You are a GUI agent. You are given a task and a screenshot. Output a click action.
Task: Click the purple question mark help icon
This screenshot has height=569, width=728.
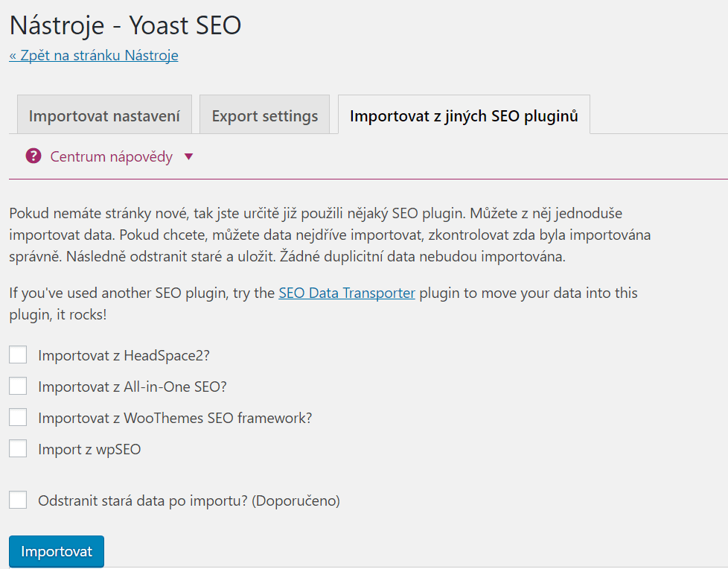(x=33, y=156)
